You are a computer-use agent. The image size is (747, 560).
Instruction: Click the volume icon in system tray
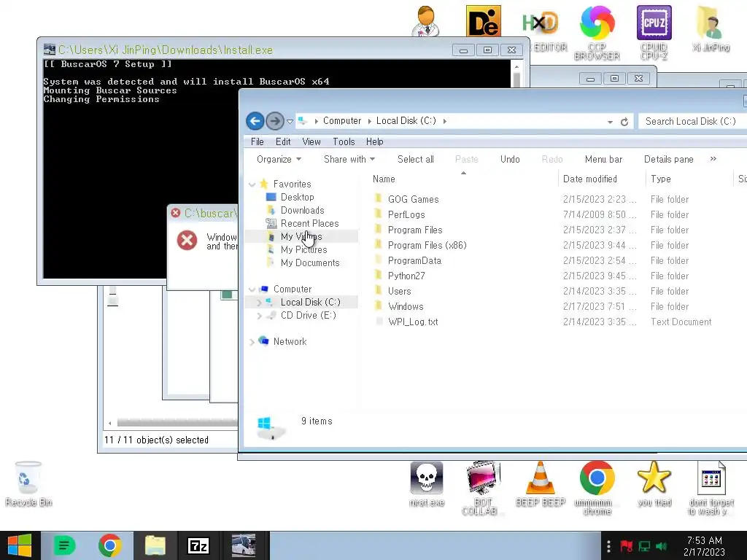pos(661,546)
